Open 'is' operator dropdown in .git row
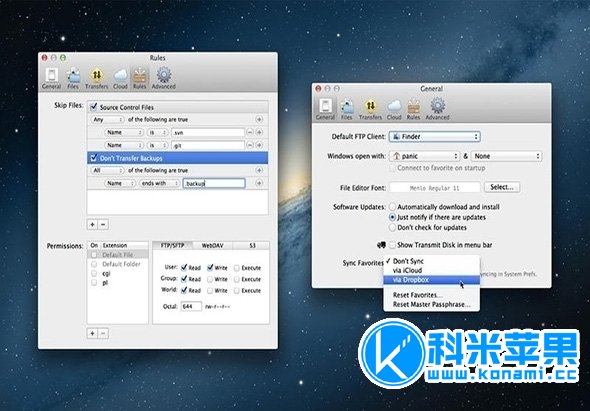The height and width of the screenshot is (411, 590). 157,145
